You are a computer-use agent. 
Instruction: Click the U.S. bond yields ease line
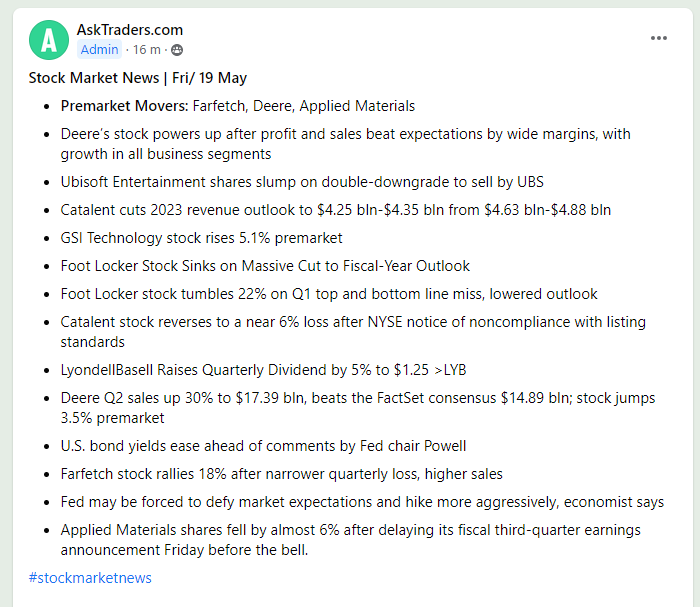point(263,446)
